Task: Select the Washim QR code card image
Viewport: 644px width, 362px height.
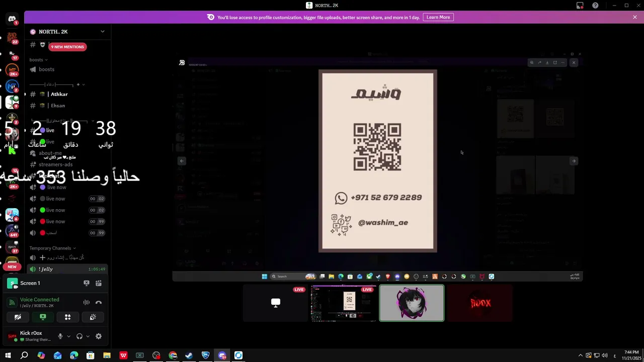Action: (378, 161)
